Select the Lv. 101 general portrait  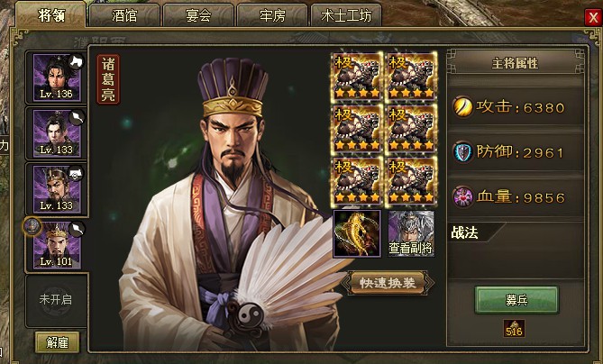(57, 245)
